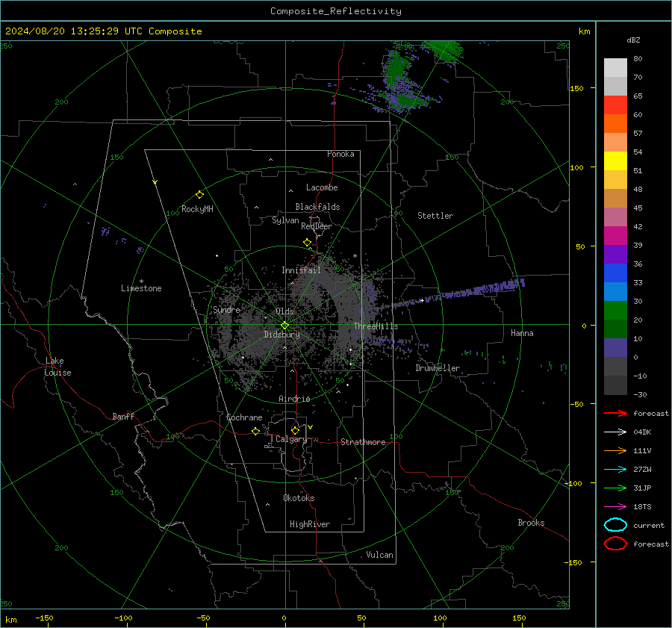Click the 04DK legend label
672x628 pixels.
pyautogui.click(x=642, y=432)
